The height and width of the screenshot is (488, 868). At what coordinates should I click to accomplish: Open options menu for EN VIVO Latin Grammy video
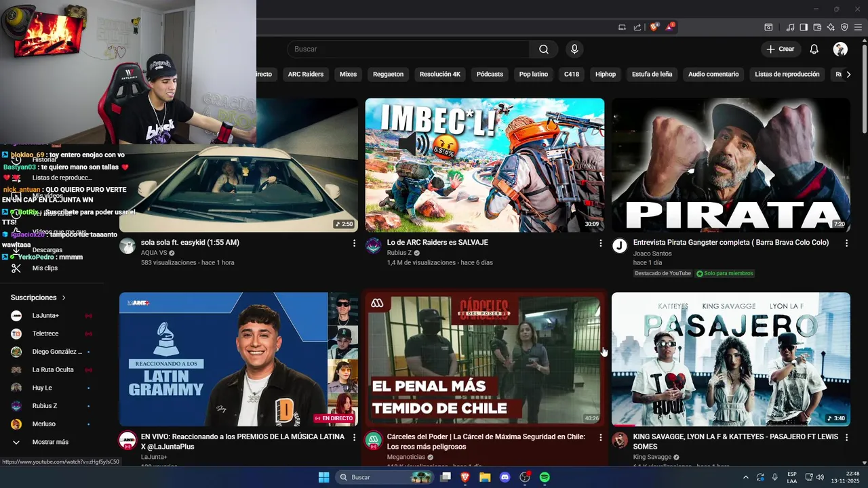[x=353, y=438]
